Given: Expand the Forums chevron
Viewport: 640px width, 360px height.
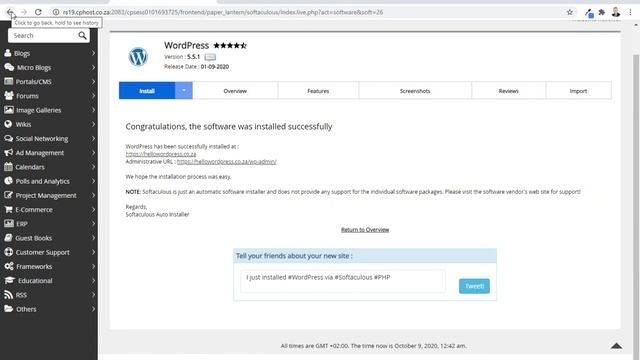Looking at the screenshot, I should coord(93,96).
